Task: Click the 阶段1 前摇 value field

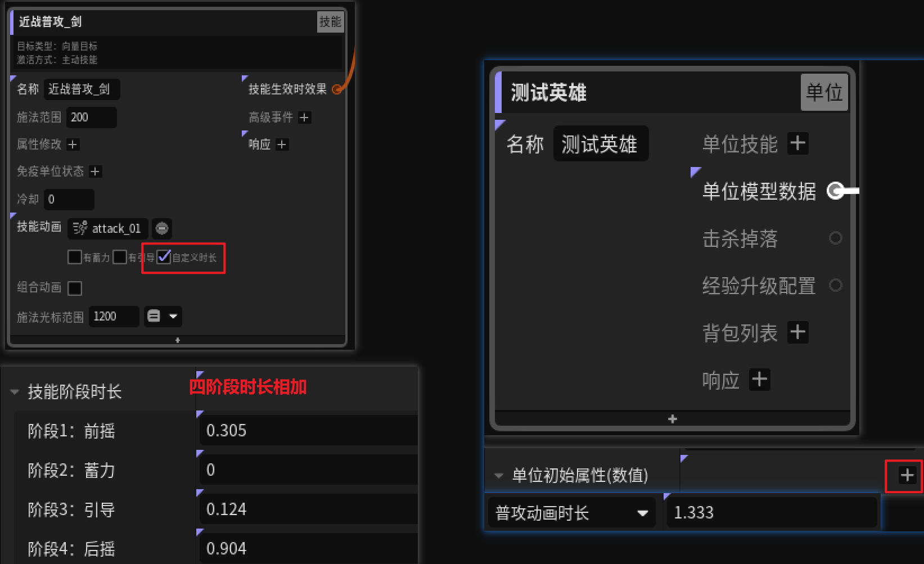Action: tap(308, 431)
